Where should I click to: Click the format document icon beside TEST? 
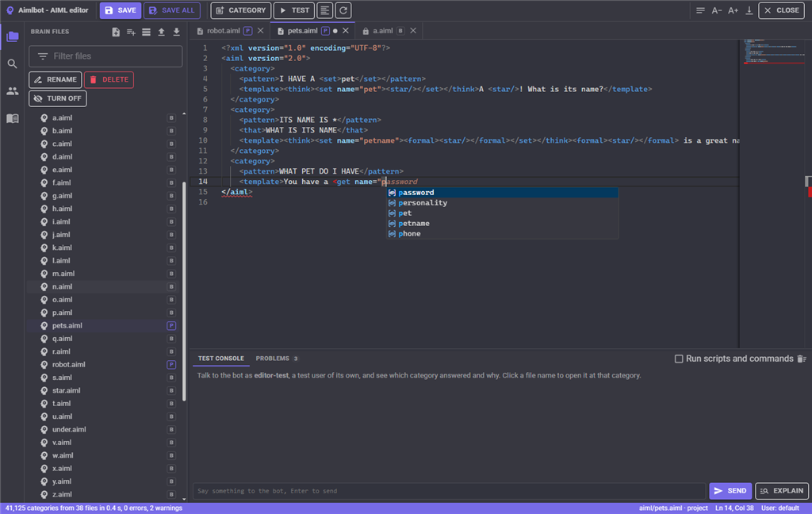tap(324, 10)
